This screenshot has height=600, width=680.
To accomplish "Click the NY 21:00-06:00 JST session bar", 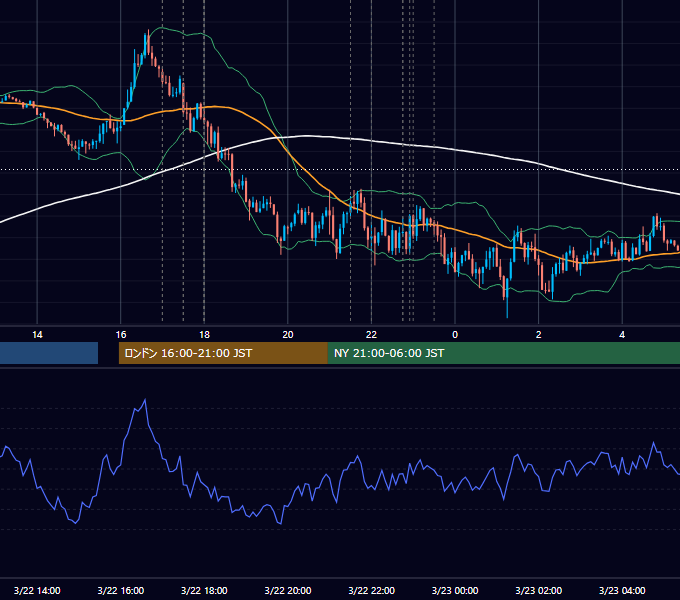I will tap(503, 353).
